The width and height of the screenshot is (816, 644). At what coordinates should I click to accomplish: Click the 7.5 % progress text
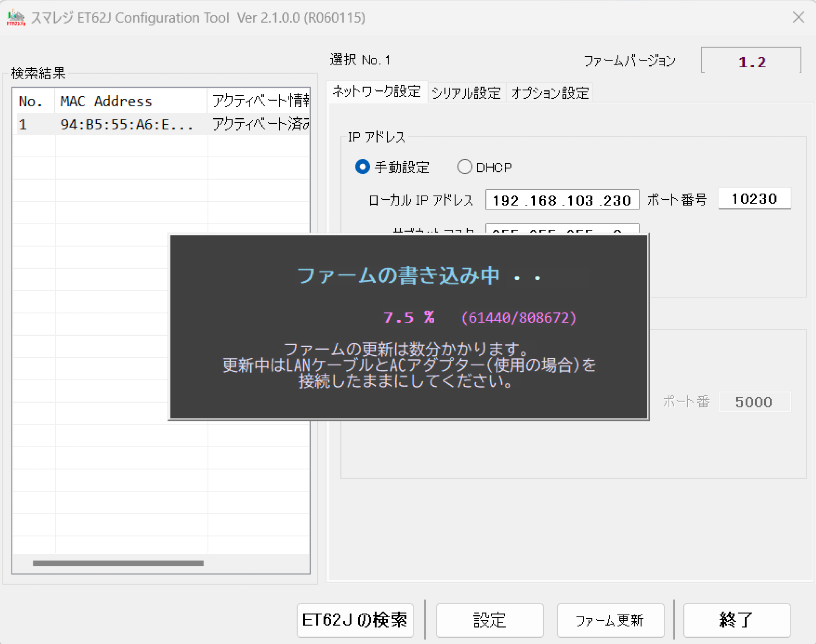pyautogui.click(x=409, y=317)
